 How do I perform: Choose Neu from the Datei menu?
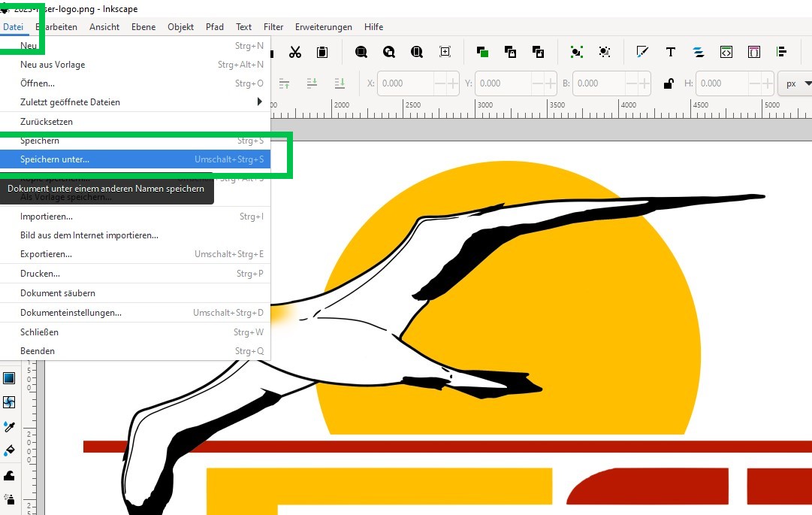point(135,46)
